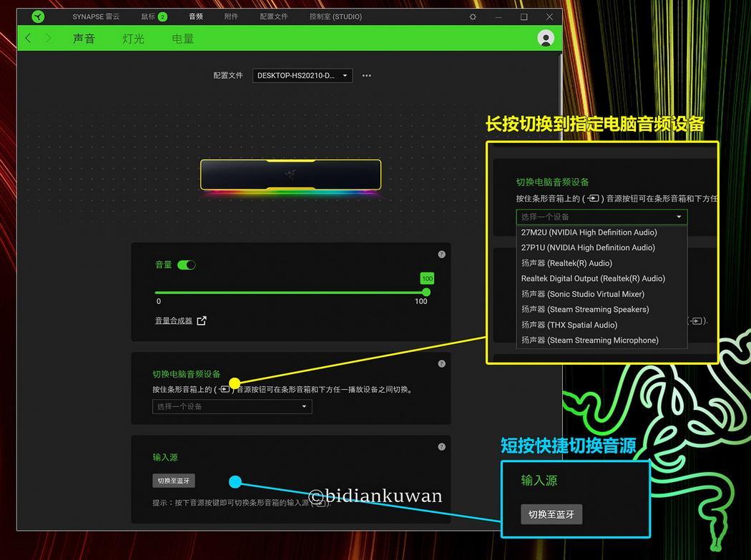Expand the 配置文件 DESKTOP-HS20210 dropdown
Viewport: 751px width, 560px height.
click(303, 76)
